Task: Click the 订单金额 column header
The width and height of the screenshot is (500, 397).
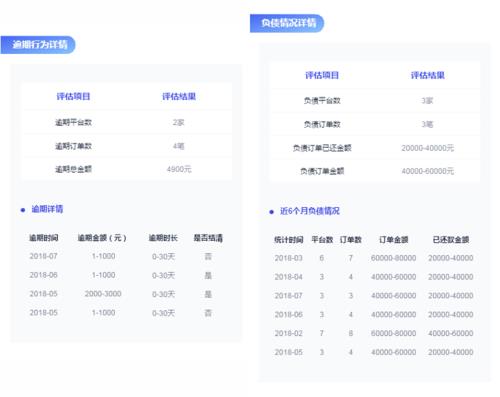Action: (x=394, y=240)
